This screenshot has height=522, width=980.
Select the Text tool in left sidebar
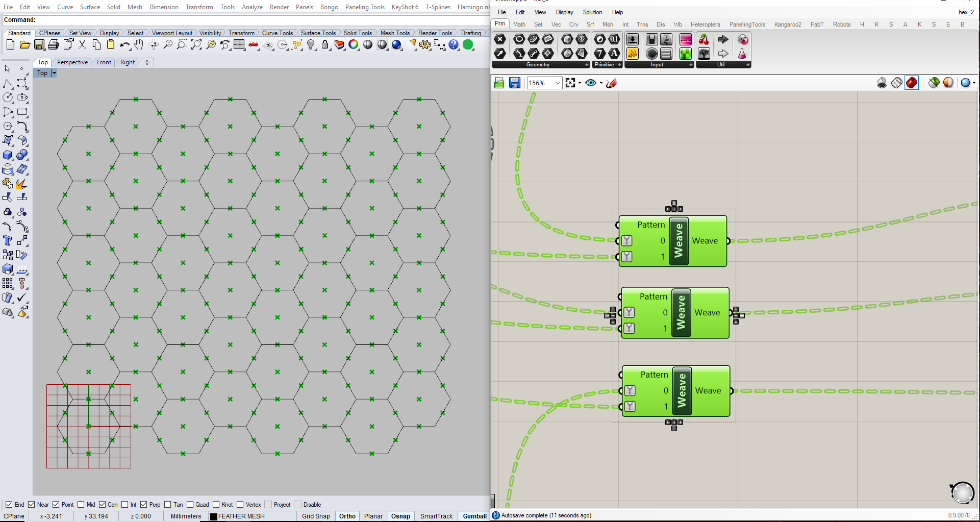tap(8, 240)
